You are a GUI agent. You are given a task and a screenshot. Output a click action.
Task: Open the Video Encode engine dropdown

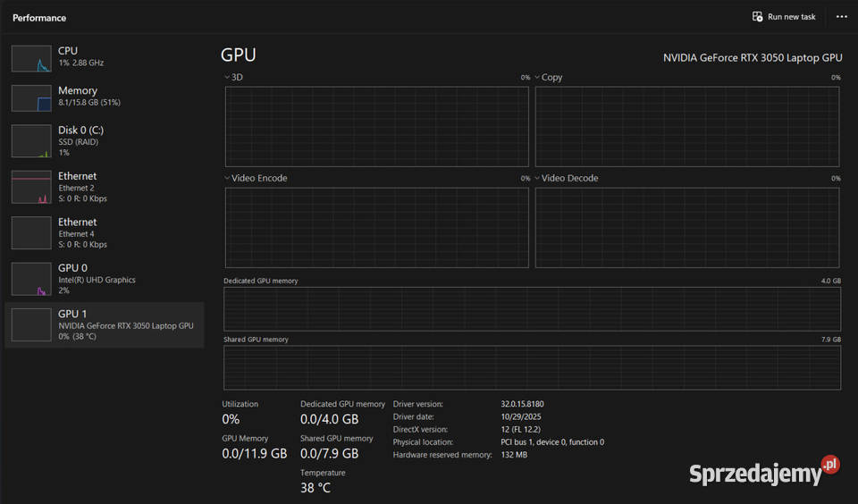(x=228, y=179)
